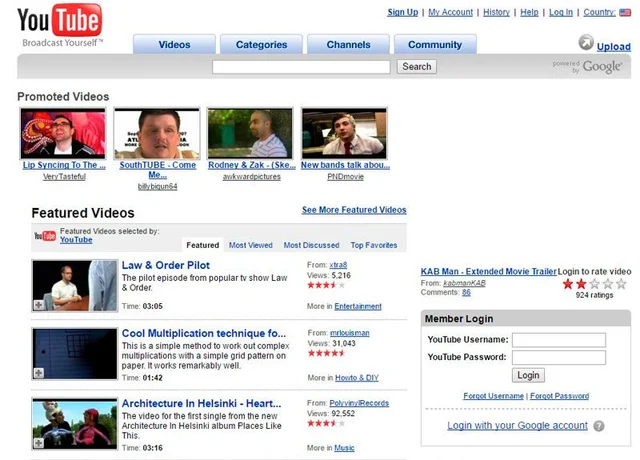
Task: Click Rodney & Zak title link
Action: point(252,165)
